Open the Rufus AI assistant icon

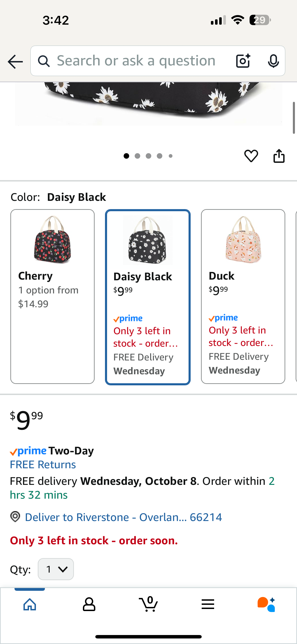click(x=266, y=604)
